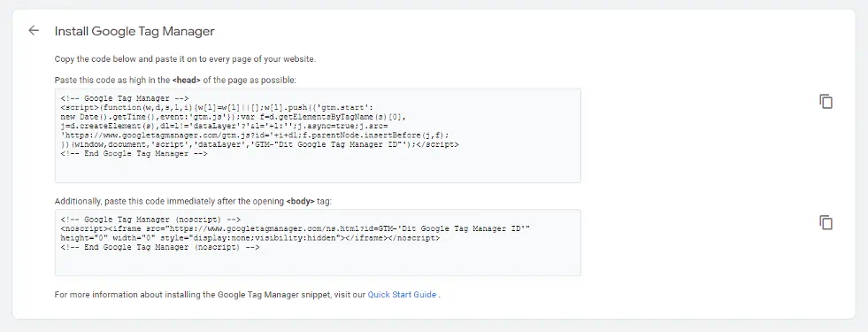Click the line starting with '<noscript><iframe src='
This screenshot has width=868, height=332.
[296, 229]
